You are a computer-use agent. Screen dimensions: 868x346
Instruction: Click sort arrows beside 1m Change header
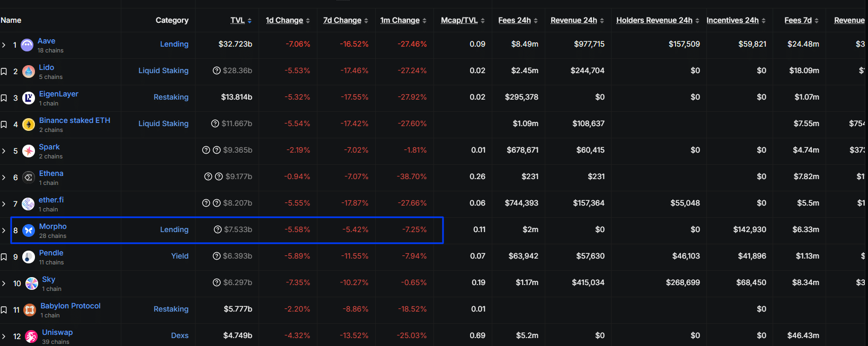(x=424, y=21)
